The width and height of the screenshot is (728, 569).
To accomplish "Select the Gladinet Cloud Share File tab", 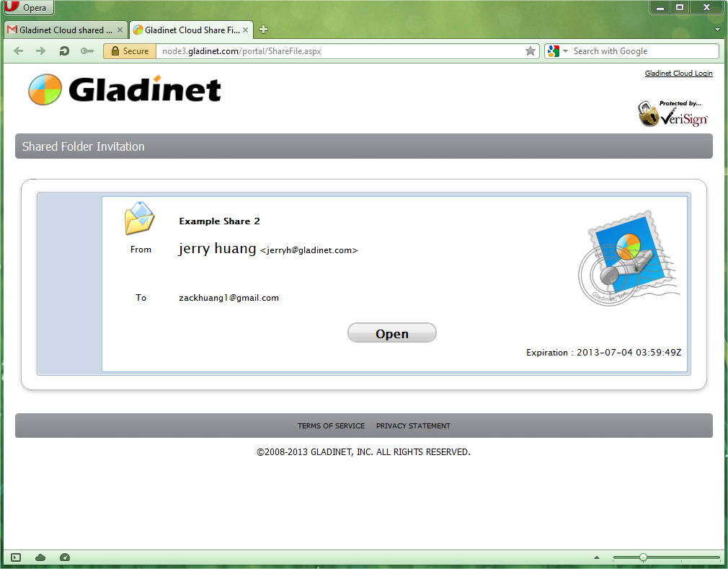I will [x=191, y=30].
